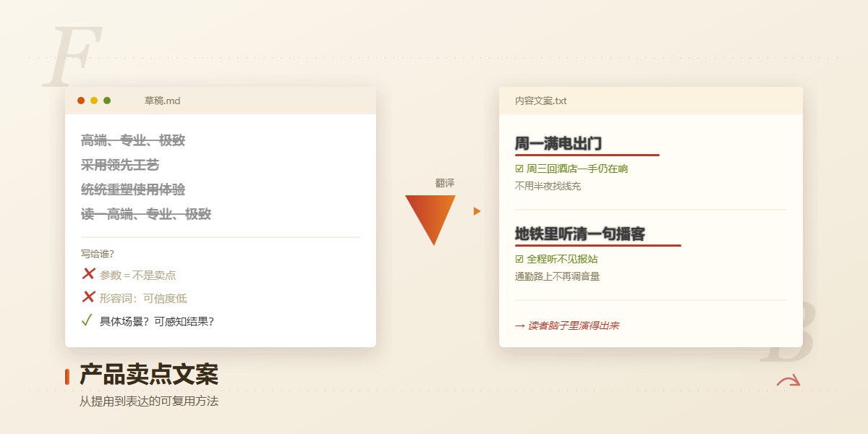Image resolution: width=868 pixels, height=434 pixels.
Task: Click the red X beside 参数＝不是卖点
Action: click(88, 274)
